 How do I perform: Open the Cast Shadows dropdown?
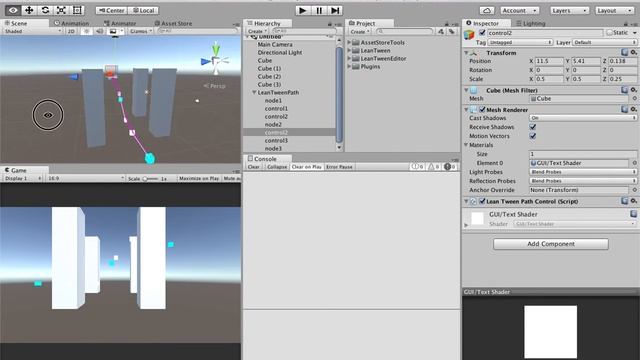[x=583, y=118]
